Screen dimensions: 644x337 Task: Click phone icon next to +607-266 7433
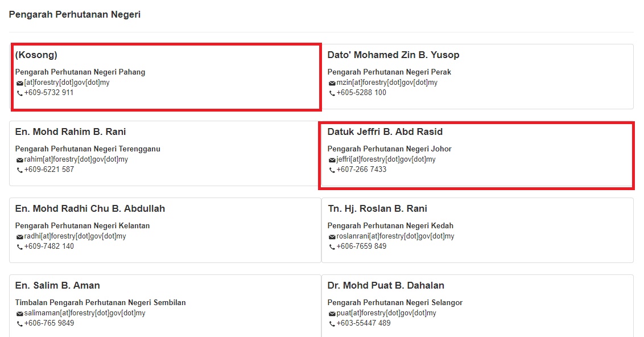332,170
